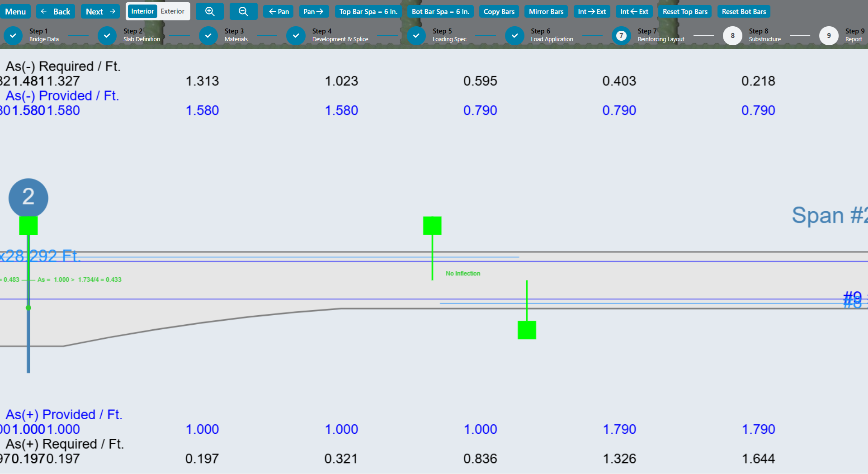This screenshot has width=868, height=474.
Task: Go to Step 8 Substructure circle
Action: click(732, 36)
